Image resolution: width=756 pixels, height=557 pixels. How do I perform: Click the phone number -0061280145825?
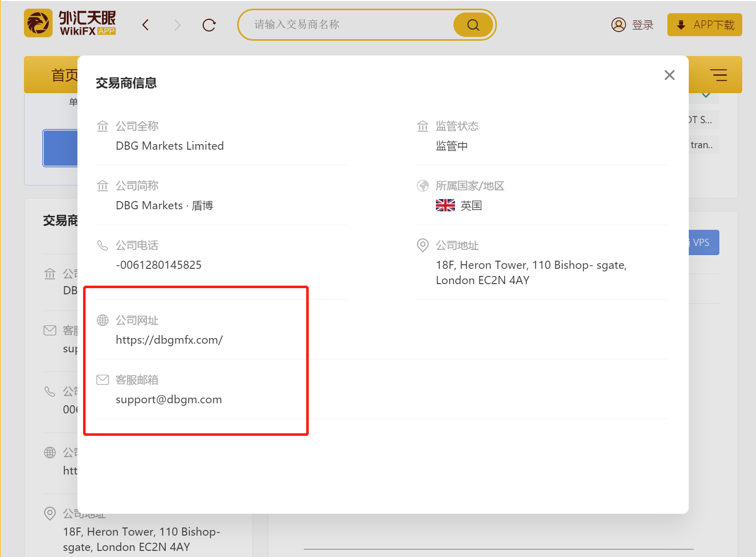click(158, 265)
